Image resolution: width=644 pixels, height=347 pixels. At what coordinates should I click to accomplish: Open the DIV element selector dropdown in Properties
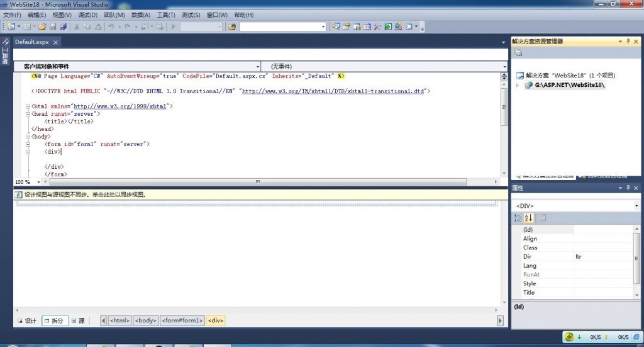click(636, 206)
